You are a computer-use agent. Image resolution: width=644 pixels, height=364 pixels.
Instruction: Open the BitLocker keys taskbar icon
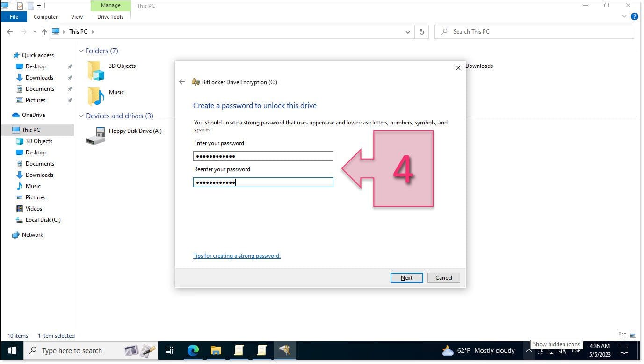click(x=285, y=350)
